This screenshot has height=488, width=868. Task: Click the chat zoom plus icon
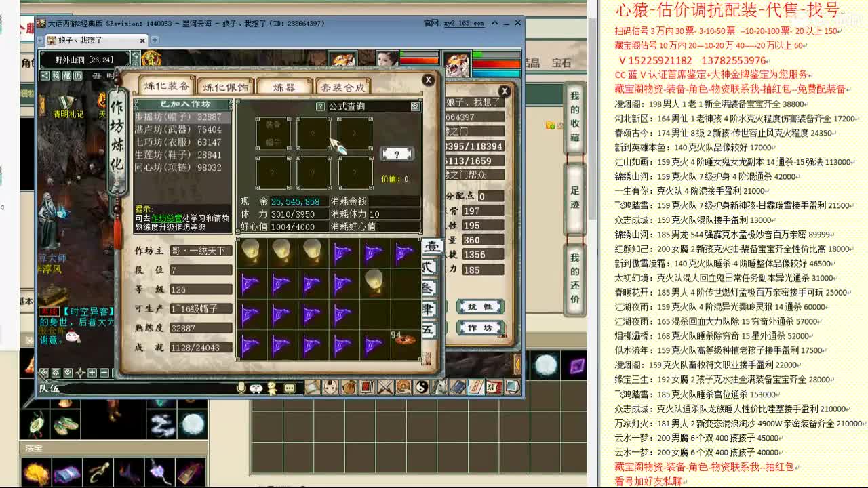tap(92, 373)
